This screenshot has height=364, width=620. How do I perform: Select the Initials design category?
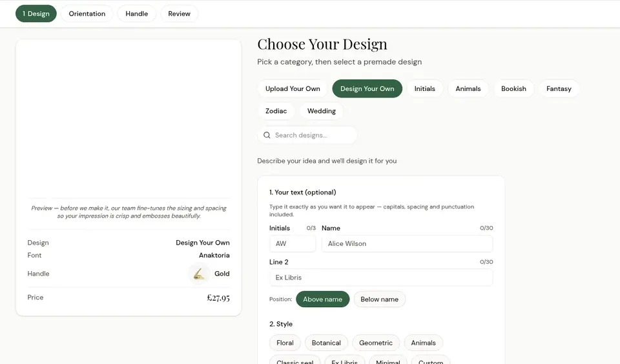pyautogui.click(x=425, y=88)
